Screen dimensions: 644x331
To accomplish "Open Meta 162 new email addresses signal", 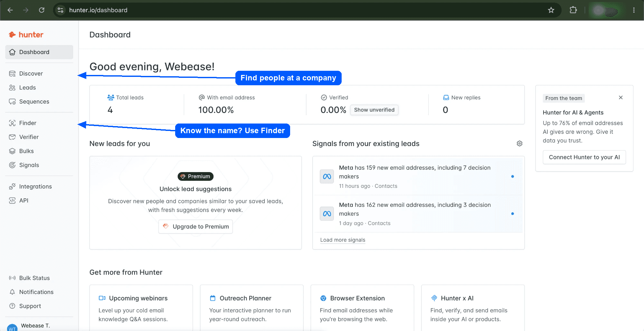I will tap(418, 214).
